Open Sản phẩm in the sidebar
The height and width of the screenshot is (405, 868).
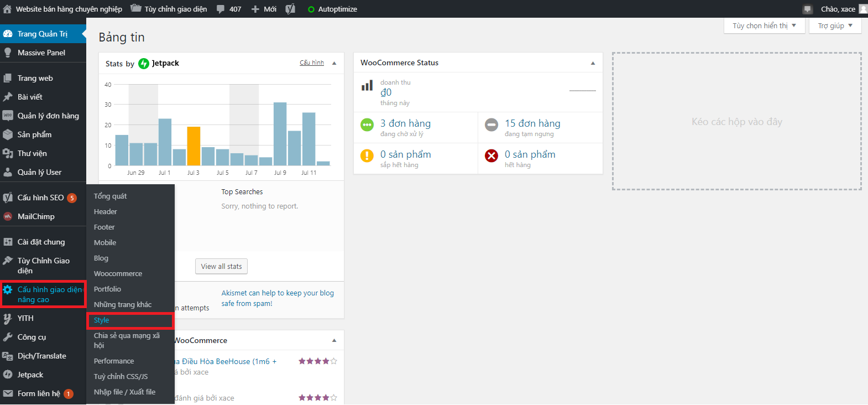[x=34, y=134]
